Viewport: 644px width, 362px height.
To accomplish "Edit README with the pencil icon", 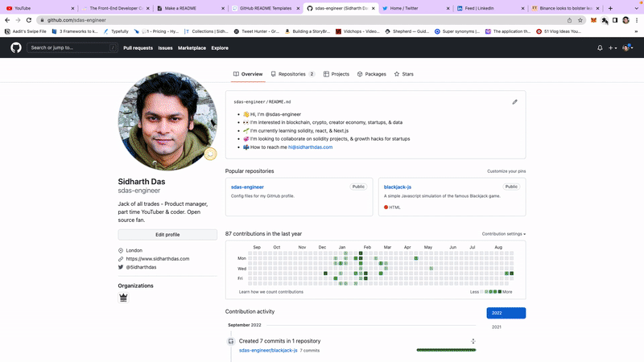I will [x=514, y=102].
